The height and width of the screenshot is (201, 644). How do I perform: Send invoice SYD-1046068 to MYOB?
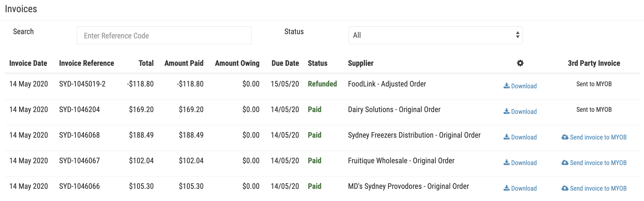pyautogui.click(x=594, y=137)
